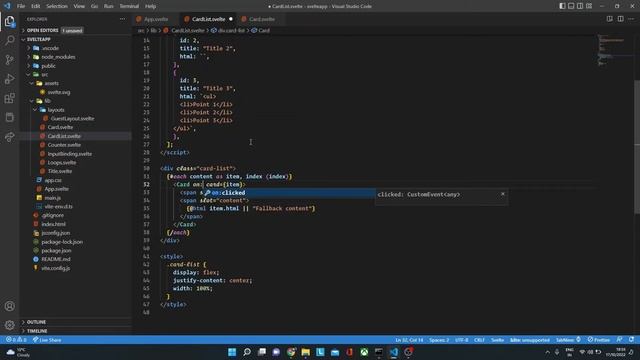Open the Search view in activity bar

click(x=9, y=40)
